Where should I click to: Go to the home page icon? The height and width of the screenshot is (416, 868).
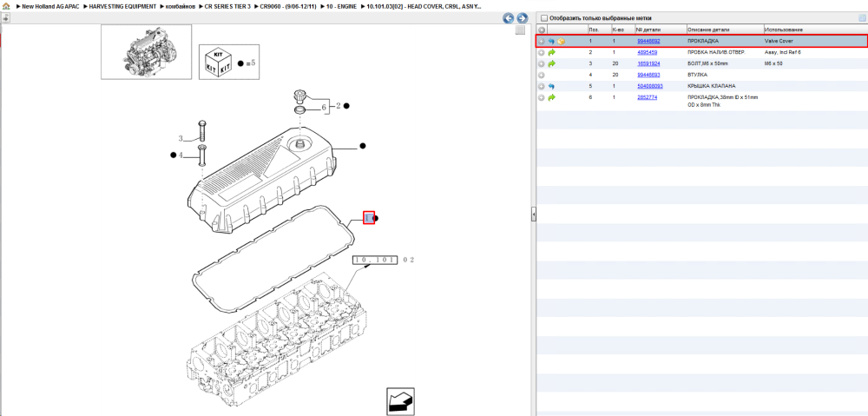[x=6, y=5]
